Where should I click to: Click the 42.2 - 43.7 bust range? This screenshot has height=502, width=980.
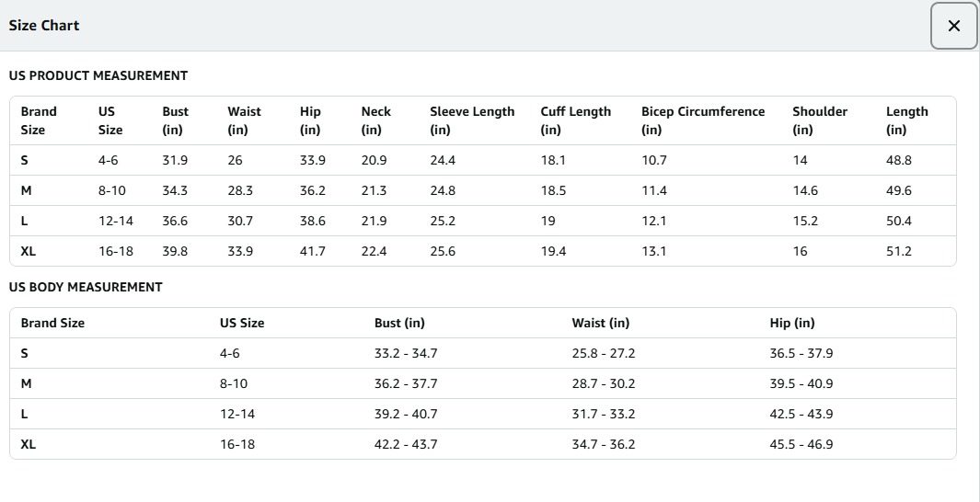[406, 444]
